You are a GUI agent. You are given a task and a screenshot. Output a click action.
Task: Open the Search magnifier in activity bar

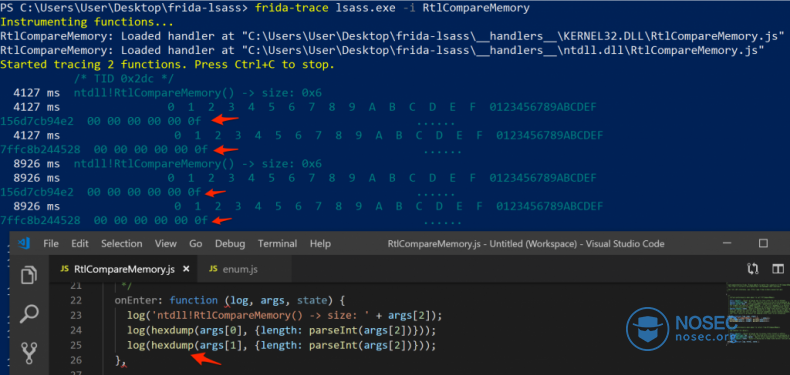[x=29, y=314]
